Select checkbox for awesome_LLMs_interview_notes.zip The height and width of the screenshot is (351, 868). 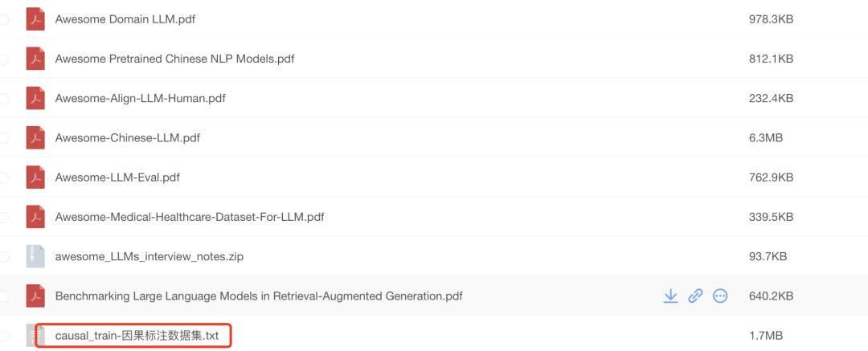3,256
